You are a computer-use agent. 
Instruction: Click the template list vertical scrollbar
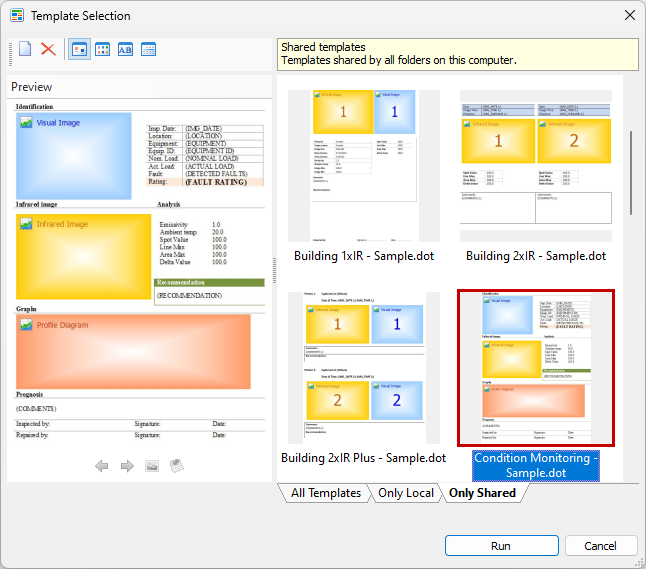click(x=631, y=173)
